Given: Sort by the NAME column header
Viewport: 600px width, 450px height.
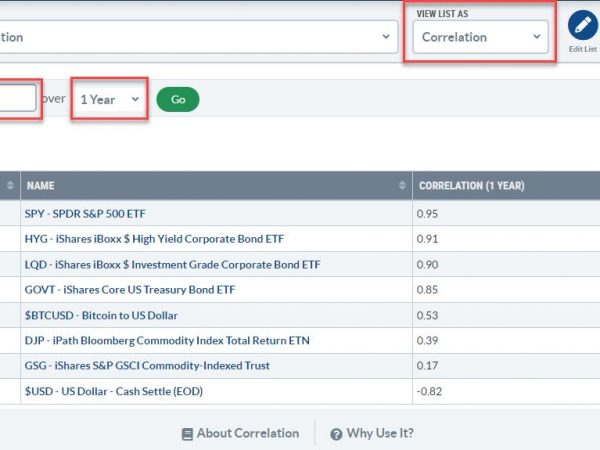Looking at the screenshot, I should [x=41, y=186].
